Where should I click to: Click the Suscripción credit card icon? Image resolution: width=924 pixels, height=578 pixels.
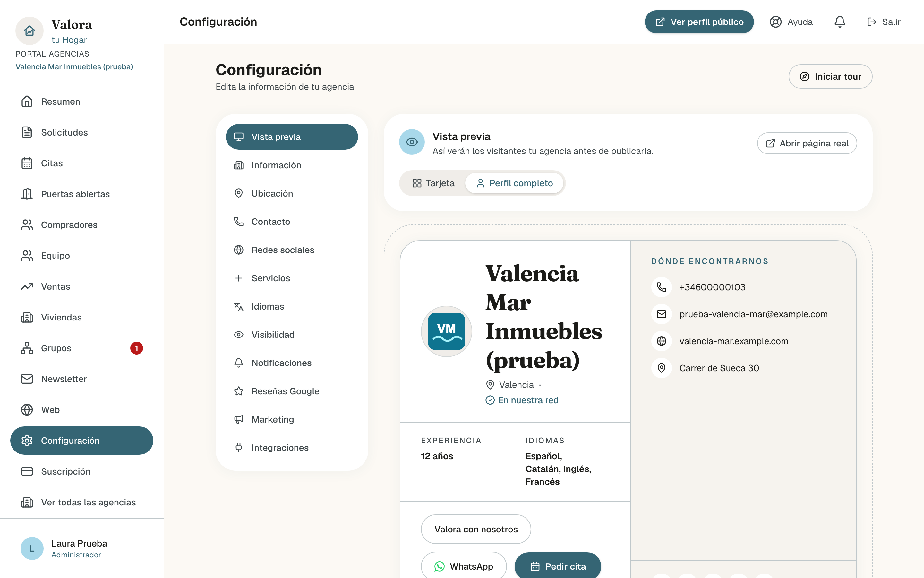point(27,471)
